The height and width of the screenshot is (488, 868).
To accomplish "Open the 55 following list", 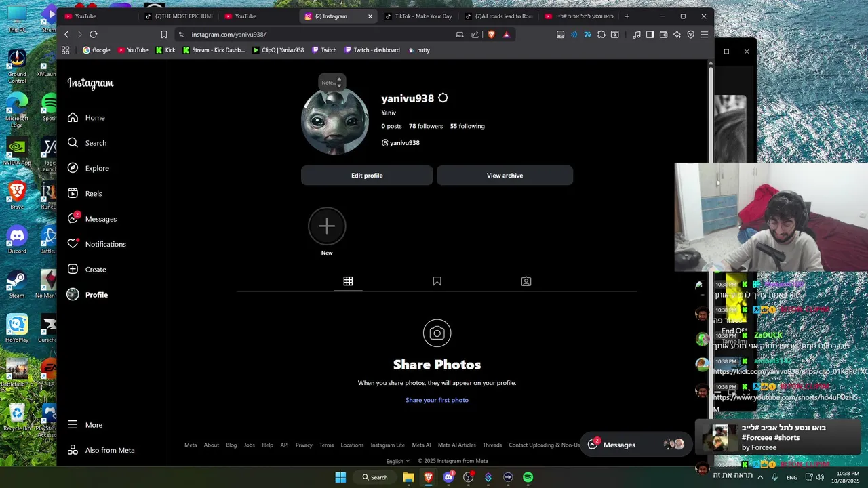I will click(x=467, y=126).
